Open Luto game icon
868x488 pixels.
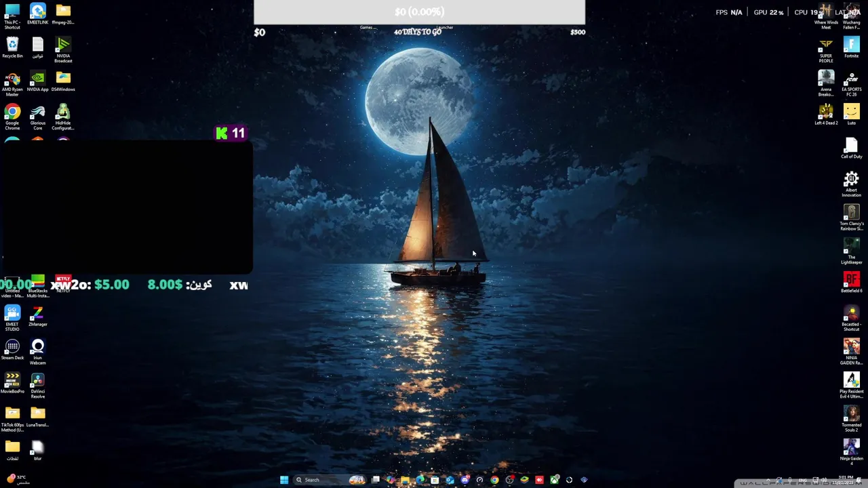[851, 115]
